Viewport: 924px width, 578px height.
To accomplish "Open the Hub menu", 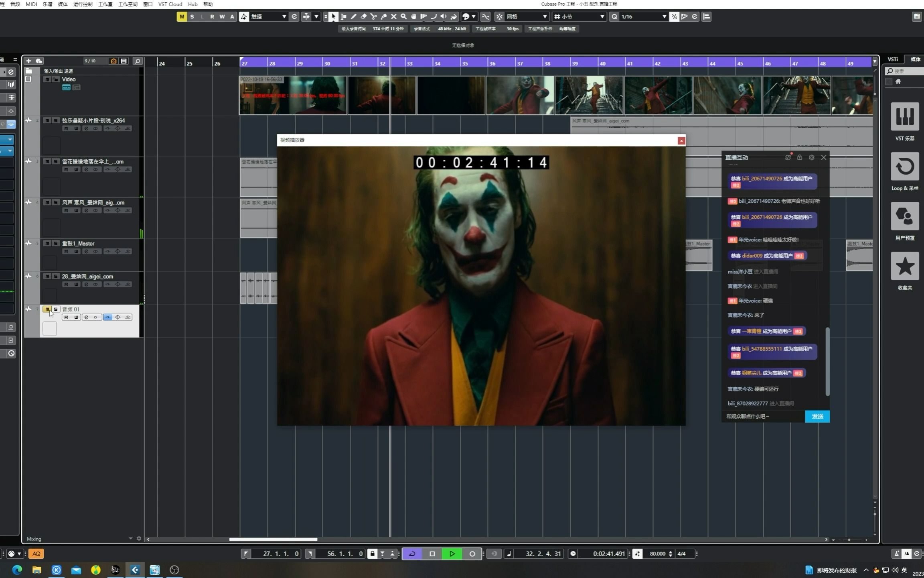I will coord(192,4).
